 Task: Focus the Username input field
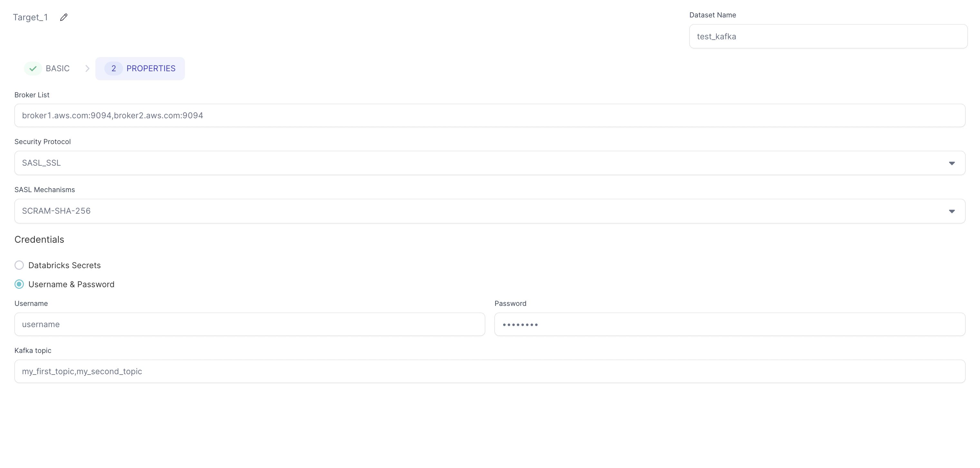tap(250, 324)
